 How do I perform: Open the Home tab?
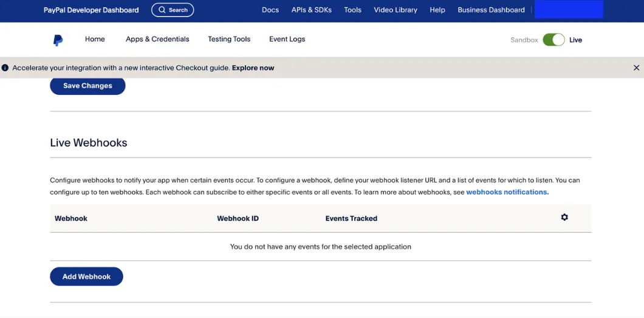95,39
